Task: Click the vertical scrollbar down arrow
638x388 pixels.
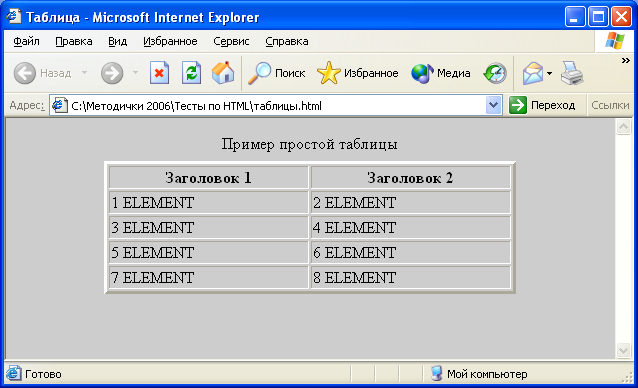Action: 623,350
